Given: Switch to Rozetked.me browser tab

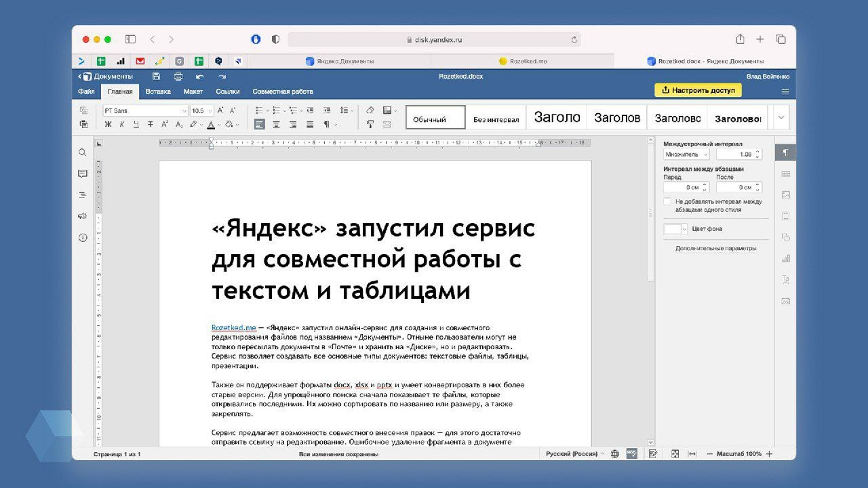Looking at the screenshot, I should (x=522, y=61).
